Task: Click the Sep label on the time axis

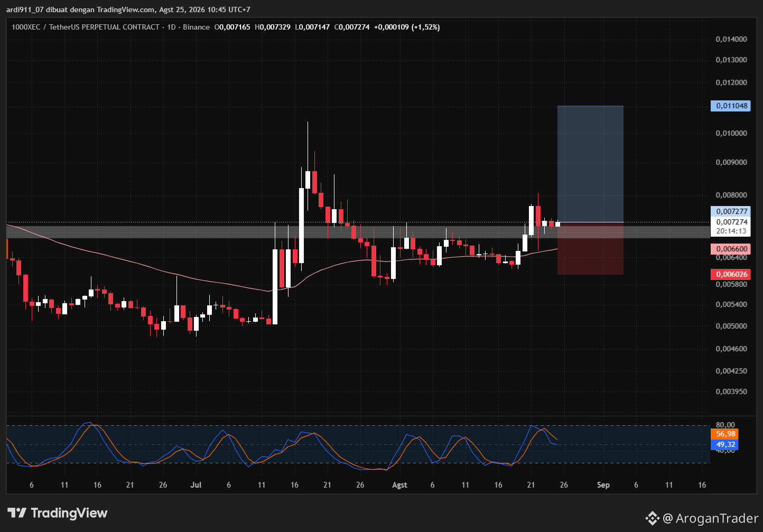Action: point(603,485)
